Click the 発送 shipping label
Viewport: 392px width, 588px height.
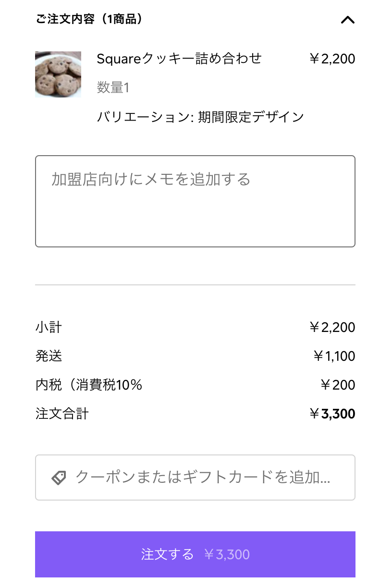point(49,356)
